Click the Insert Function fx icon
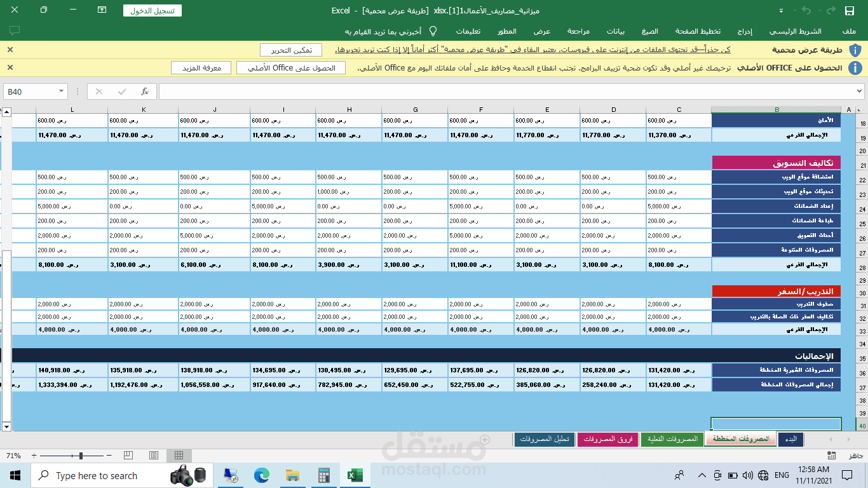 [x=144, y=91]
